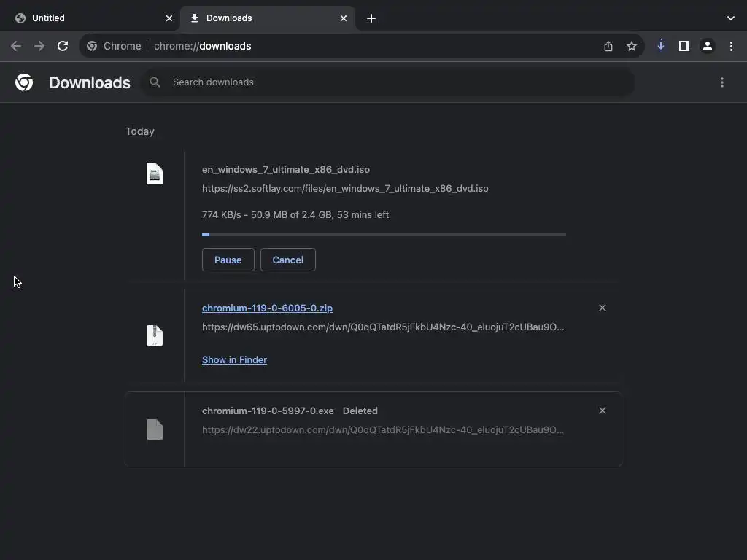The width and height of the screenshot is (747, 560).
Task: Click the chromium zip file icon
Action: (x=155, y=335)
